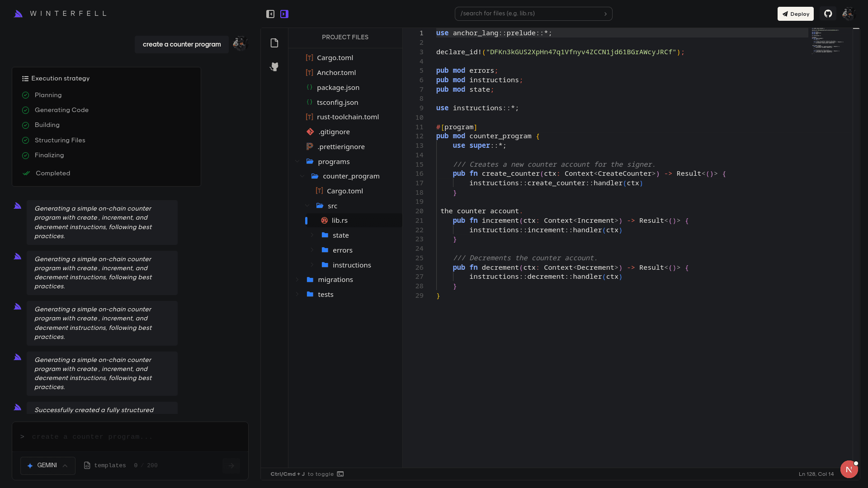The width and height of the screenshot is (868, 488).
Task: Click the red N floating badge
Action: click(x=849, y=469)
